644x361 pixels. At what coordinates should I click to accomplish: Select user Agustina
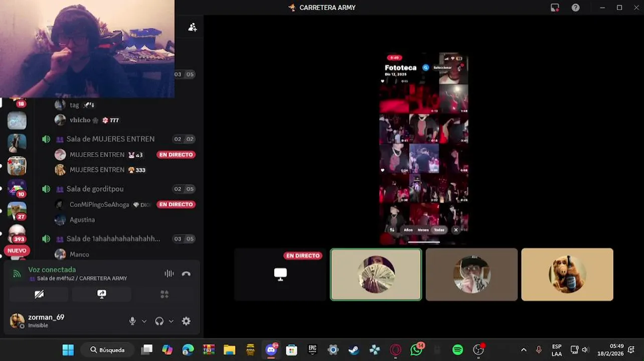(82, 220)
